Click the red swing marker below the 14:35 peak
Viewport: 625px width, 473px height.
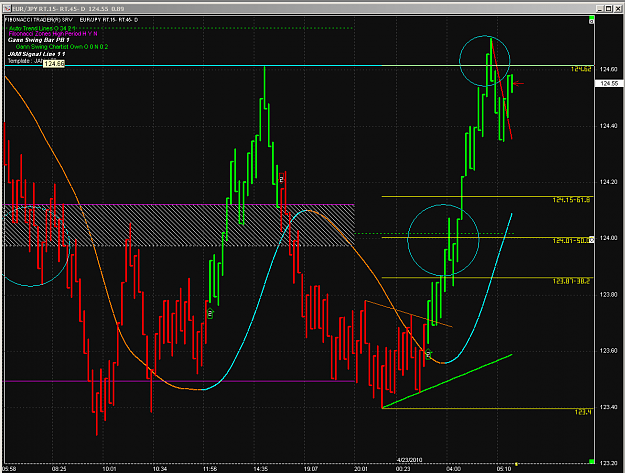click(281, 179)
